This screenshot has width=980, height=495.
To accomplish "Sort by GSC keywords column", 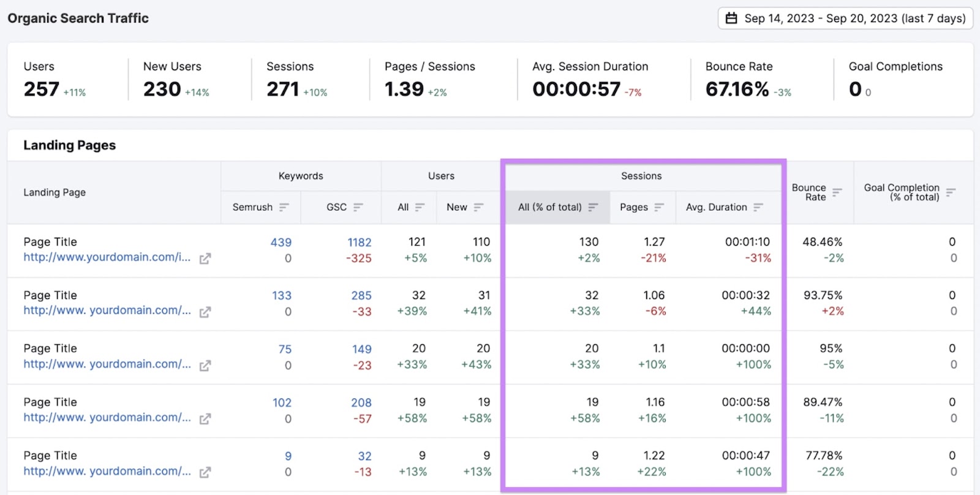I will pos(358,207).
